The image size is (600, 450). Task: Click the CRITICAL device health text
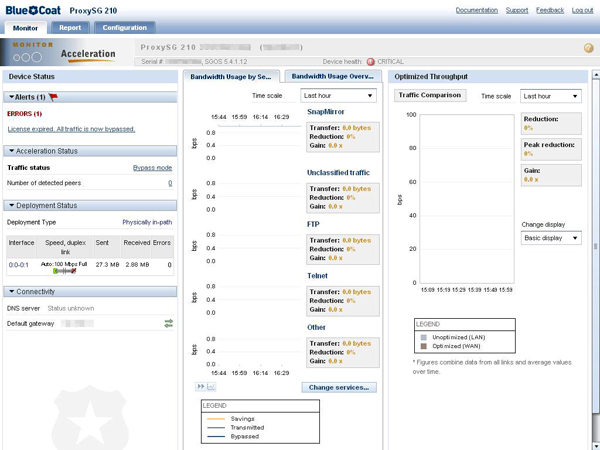coord(390,62)
